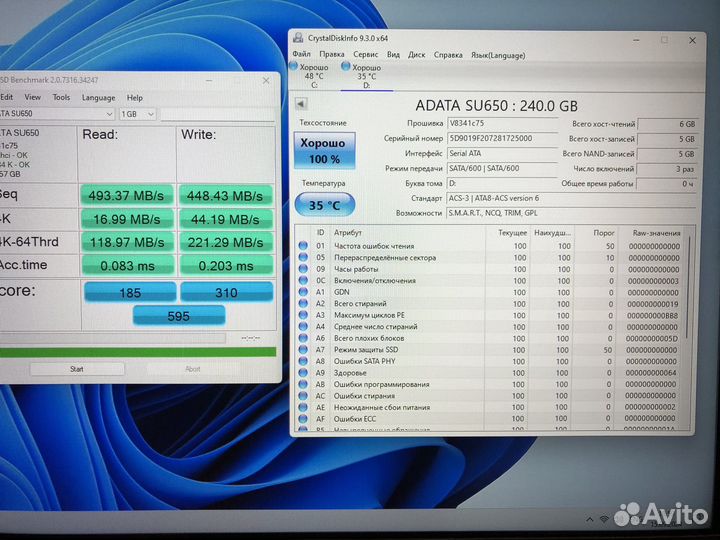Click status orb for attribute A3 max PE cycles
720x540 pixels.
303,315
